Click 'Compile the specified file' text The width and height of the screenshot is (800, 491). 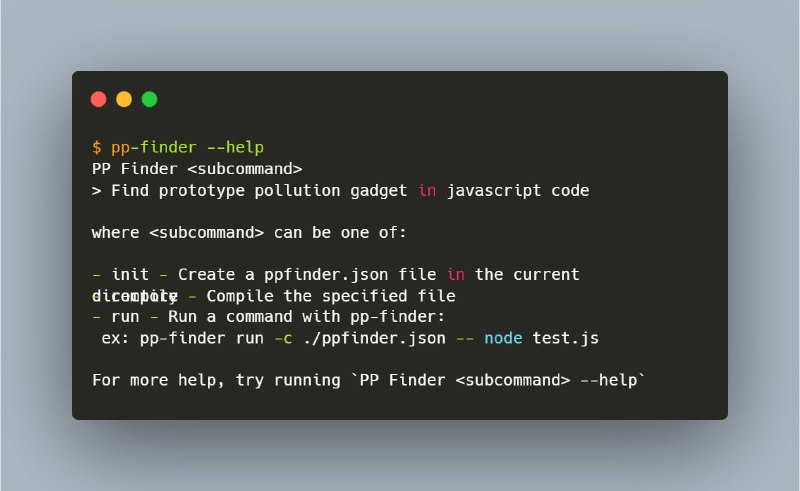(x=331, y=296)
